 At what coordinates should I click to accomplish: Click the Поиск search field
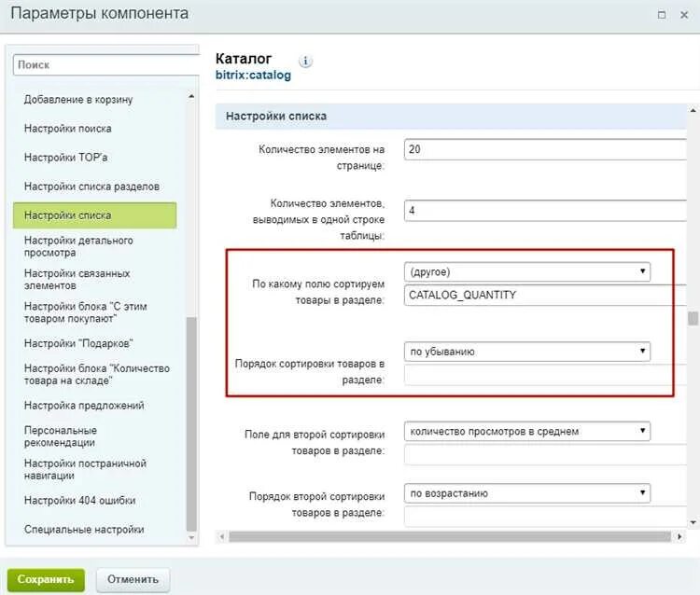[x=106, y=65]
